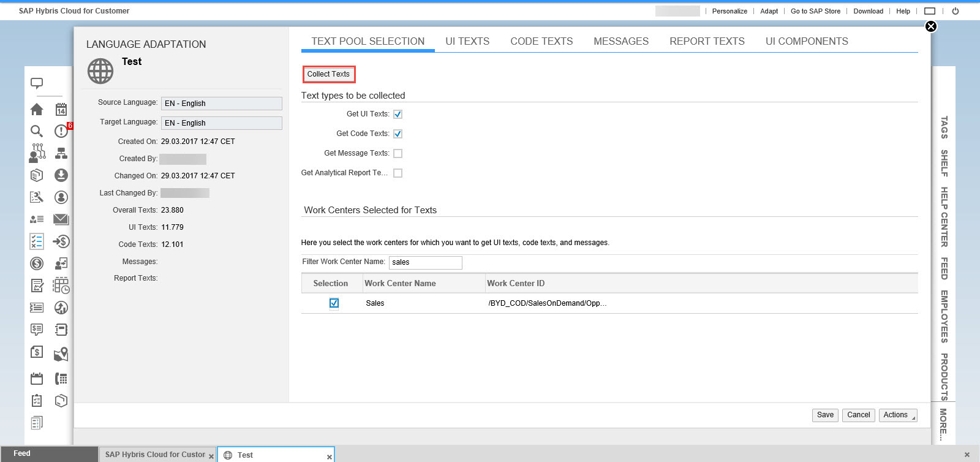The image size is (980, 462).
Task: Expand the More... side panel list
Action: [944, 425]
